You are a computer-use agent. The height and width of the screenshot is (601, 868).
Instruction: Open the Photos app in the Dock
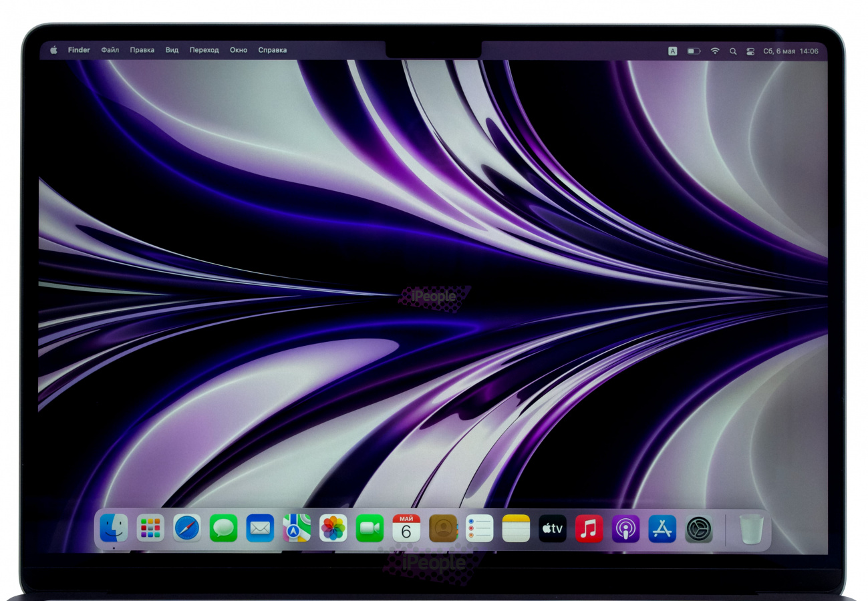click(333, 528)
